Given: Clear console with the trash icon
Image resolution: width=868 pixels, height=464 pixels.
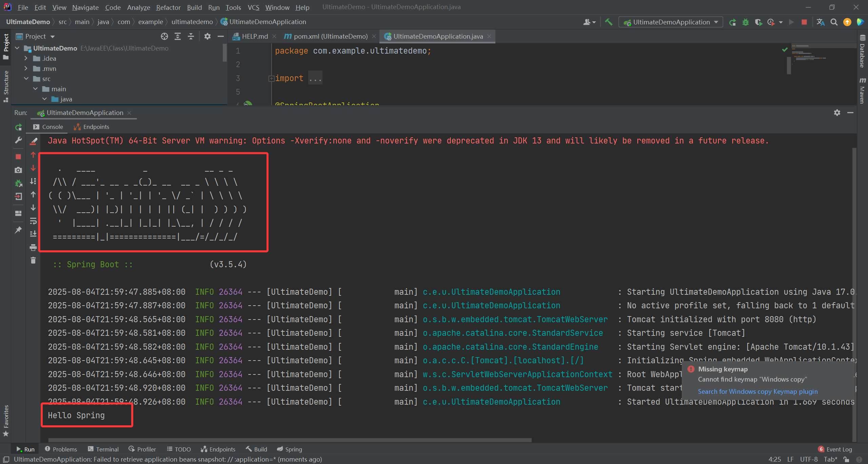Looking at the screenshot, I should tap(33, 260).
